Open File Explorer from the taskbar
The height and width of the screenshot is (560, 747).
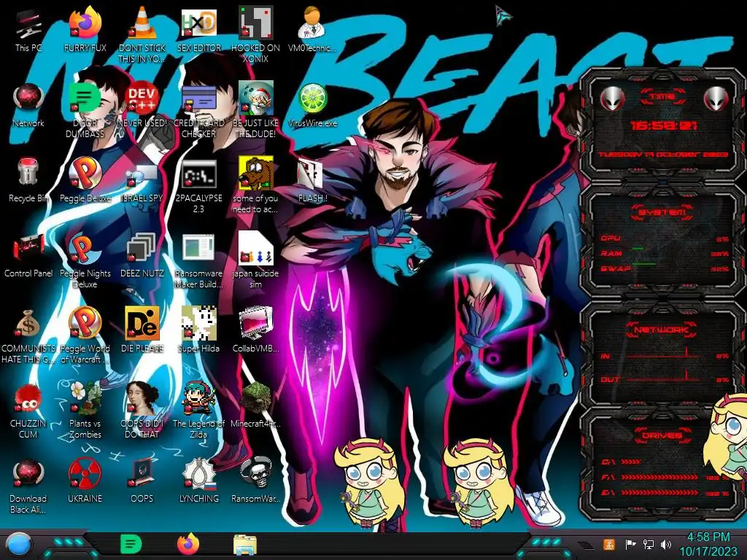245,544
